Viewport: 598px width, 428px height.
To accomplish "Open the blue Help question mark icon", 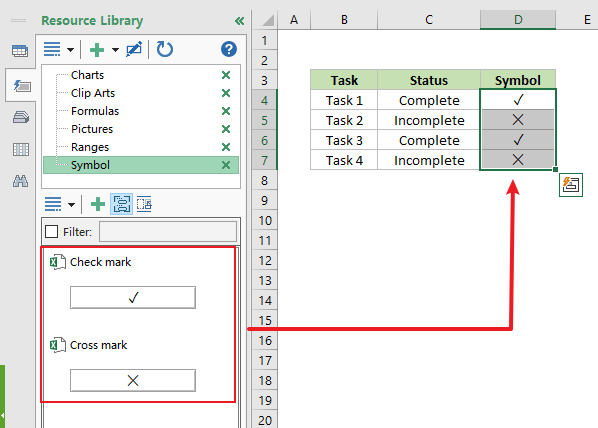I will [x=229, y=49].
